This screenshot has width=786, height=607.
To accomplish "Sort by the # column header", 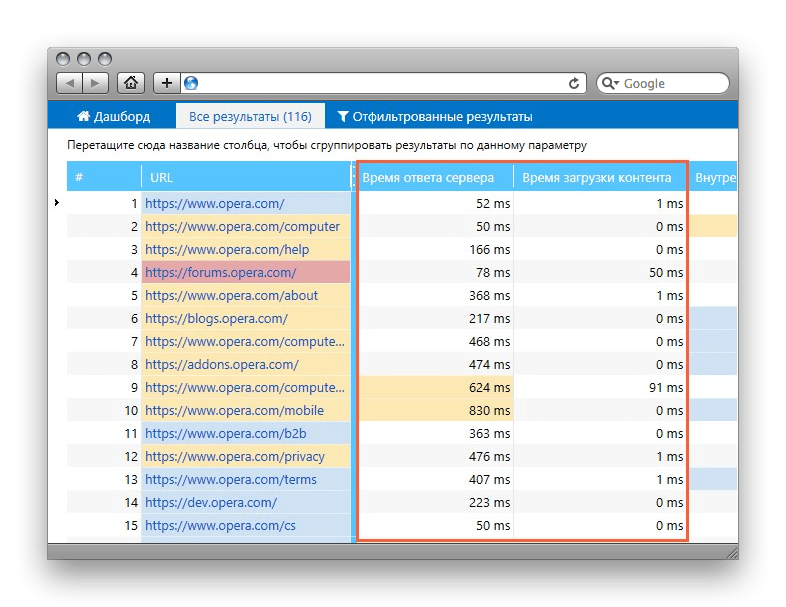I will pyautogui.click(x=104, y=177).
